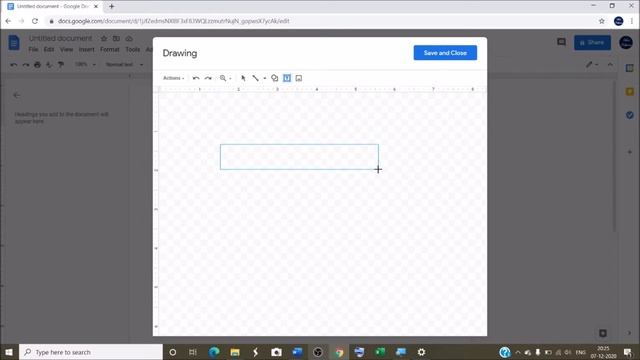Show hidden system tray icons
This screenshot has width=640, height=360.
pos(518,352)
